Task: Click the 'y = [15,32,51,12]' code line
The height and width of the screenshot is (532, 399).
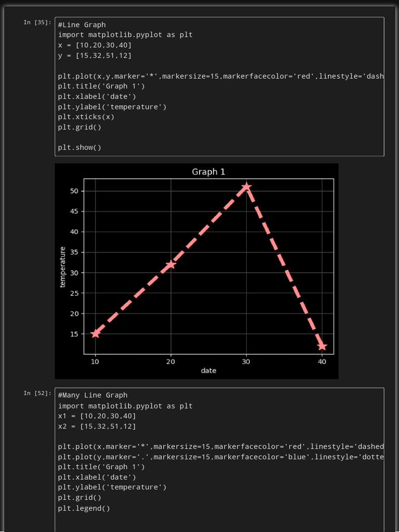Action: 95,55
